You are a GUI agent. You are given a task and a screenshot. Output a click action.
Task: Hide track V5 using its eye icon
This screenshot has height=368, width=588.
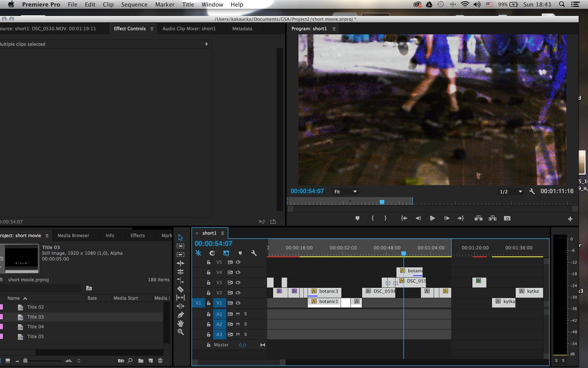coord(238,262)
